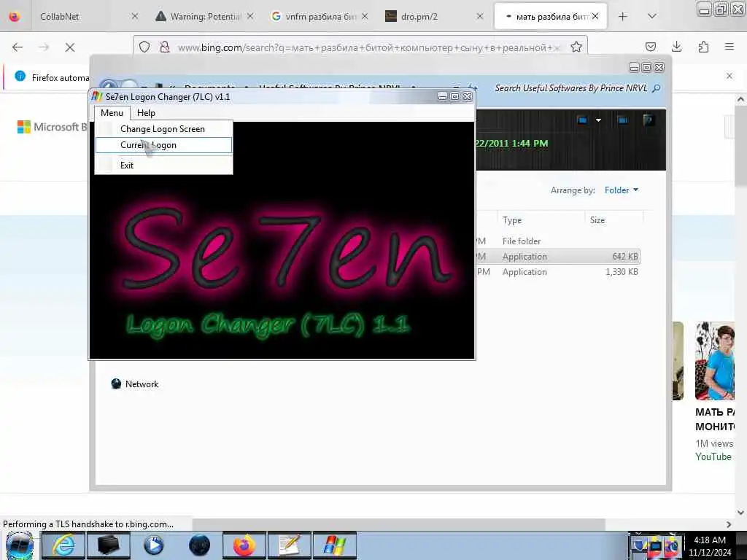Click the YouTube source link
This screenshot has height=560, width=747.
pos(713,456)
